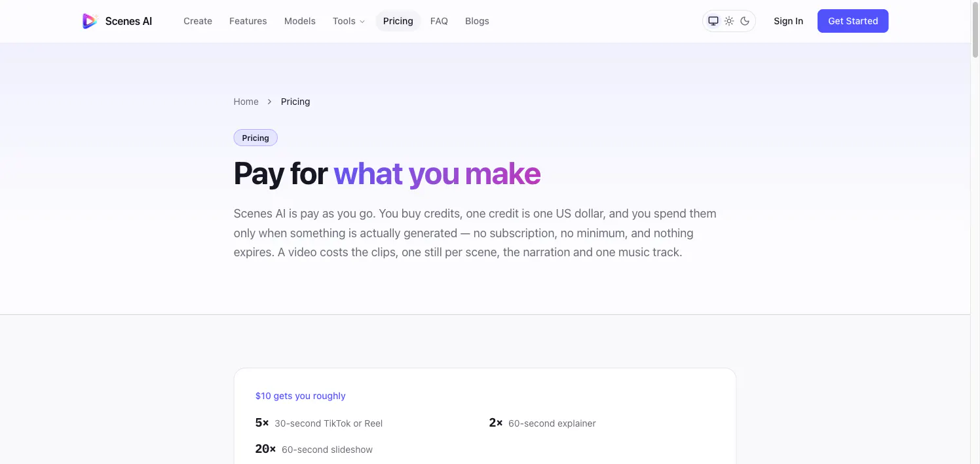Viewport: 980px width, 464px height.
Task: Open the Create nav item
Action: (x=198, y=21)
